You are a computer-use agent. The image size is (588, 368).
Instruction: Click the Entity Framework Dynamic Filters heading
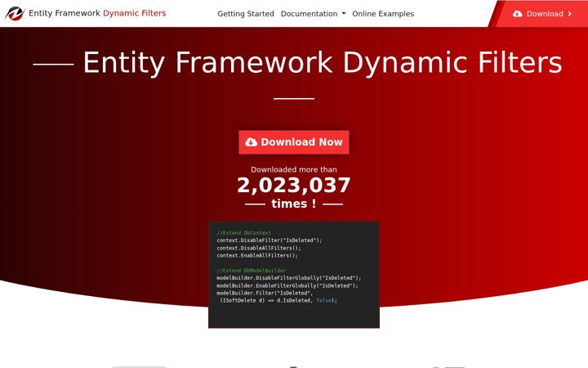(x=323, y=62)
